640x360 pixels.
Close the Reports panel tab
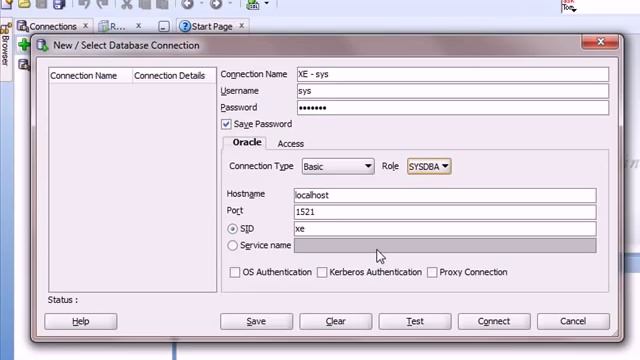coord(138,26)
